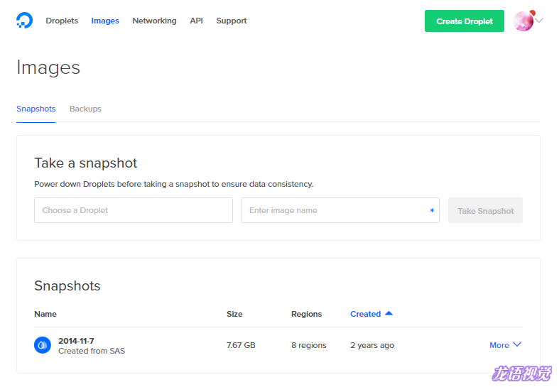Open the Choose a Droplet selector
The width and height of the screenshot is (559, 392).
pos(134,210)
